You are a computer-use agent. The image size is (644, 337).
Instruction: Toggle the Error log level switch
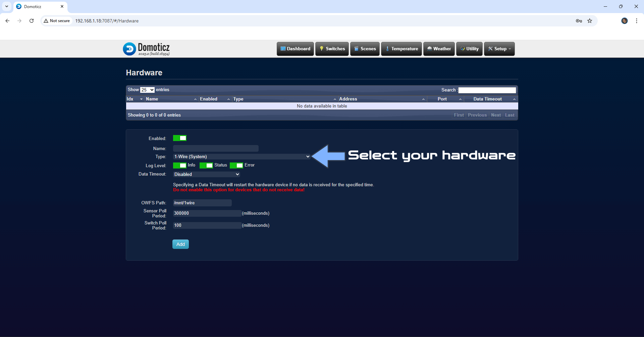[x=237, y=165]
